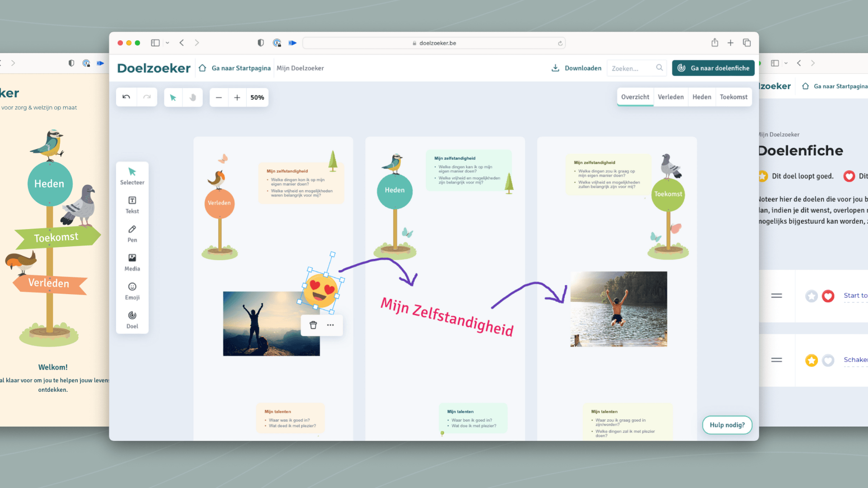
Task: Open the Emoji tool
Action: (132, 291)
